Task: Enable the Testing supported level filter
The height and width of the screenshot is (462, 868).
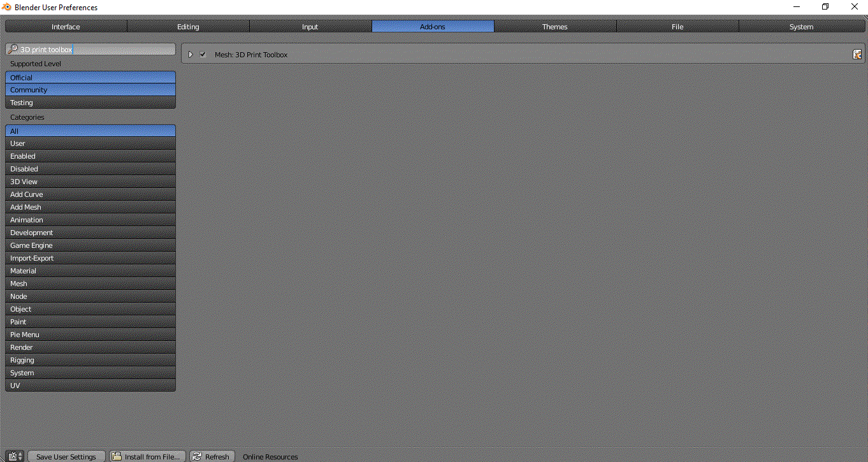Action: pyautogui.click(x=90, y=103)
